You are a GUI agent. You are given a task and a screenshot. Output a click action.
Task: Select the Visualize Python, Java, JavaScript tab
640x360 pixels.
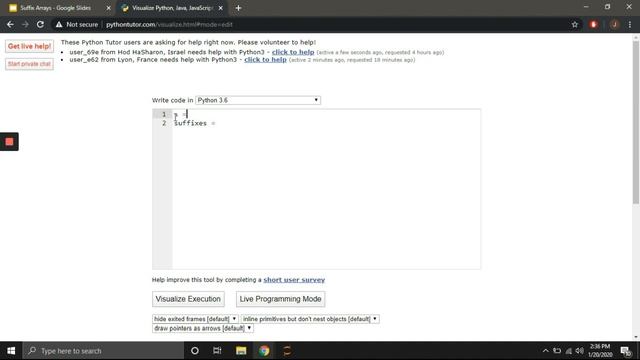[171, 8]
